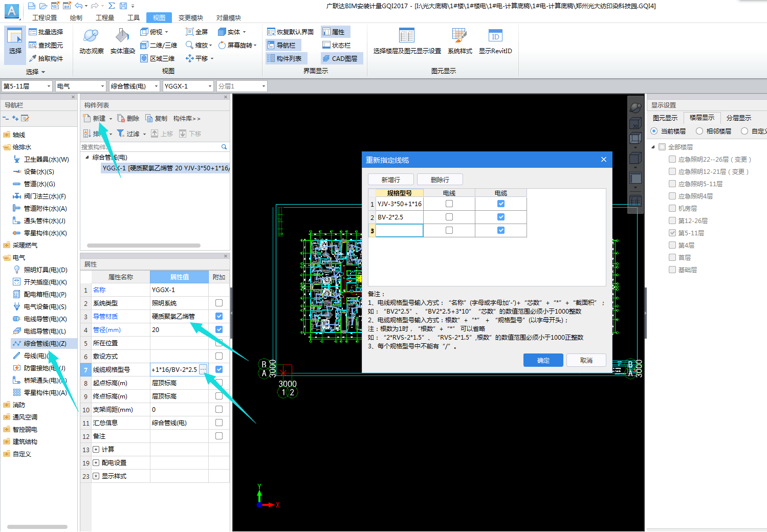Click the search magnifier in 搜索构件 box
The height and width of the screenshot is (532, 767).
(224, 147)
